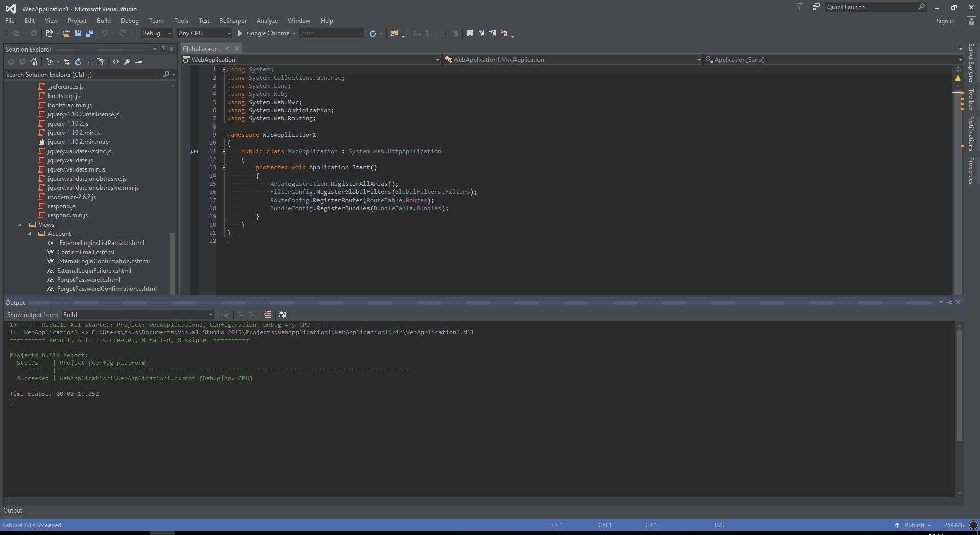The height and width of the screenshot is (535, 980).
Task: Open the Toolbox side tab
Action: coord(971,100)
